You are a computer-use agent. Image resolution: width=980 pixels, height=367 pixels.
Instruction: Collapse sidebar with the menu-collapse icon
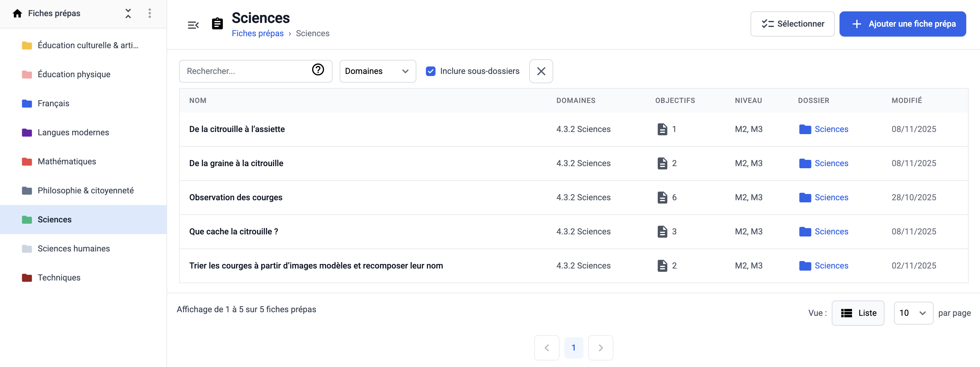(193, 25)
